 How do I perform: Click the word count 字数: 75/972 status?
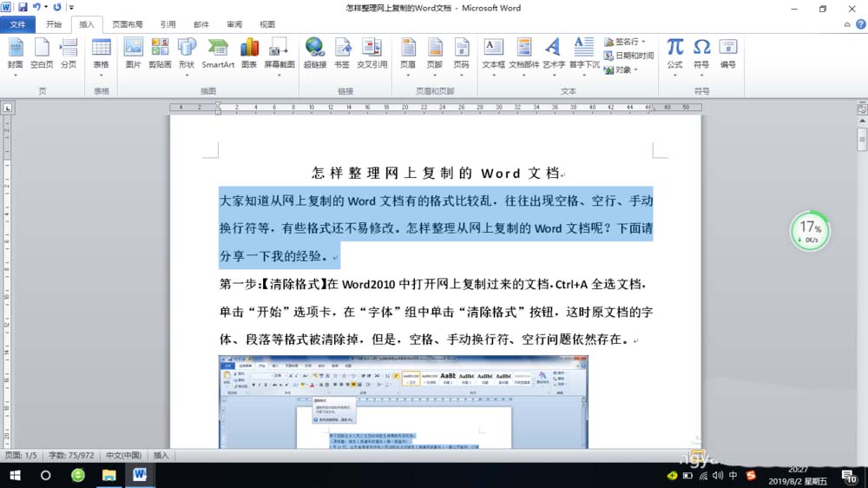click(x=71, y=455)
